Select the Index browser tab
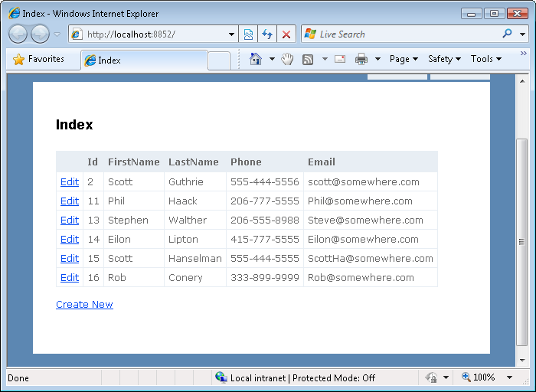The height and width of the screenshot is (392, 536). pos(144,60)
